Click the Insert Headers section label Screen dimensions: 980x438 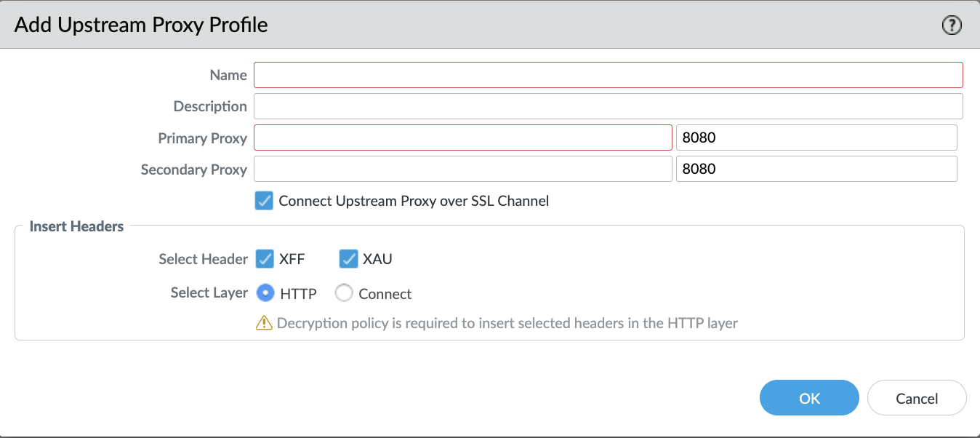(76, 226)
